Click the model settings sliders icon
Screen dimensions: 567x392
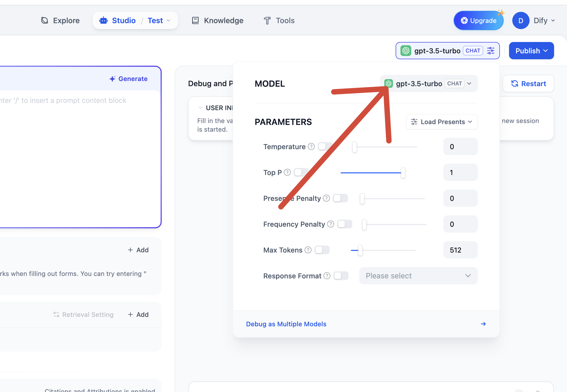pyautogui.click(x=490, y=51)
